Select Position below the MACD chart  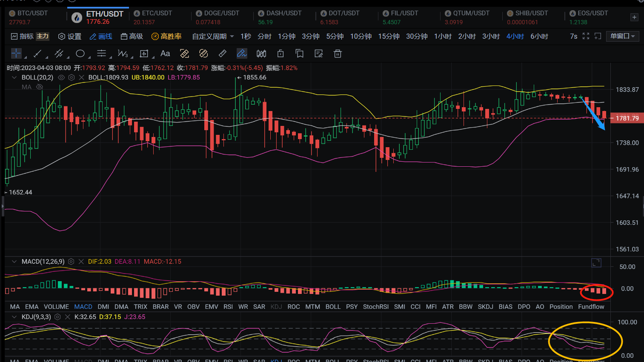coord(561,307)
